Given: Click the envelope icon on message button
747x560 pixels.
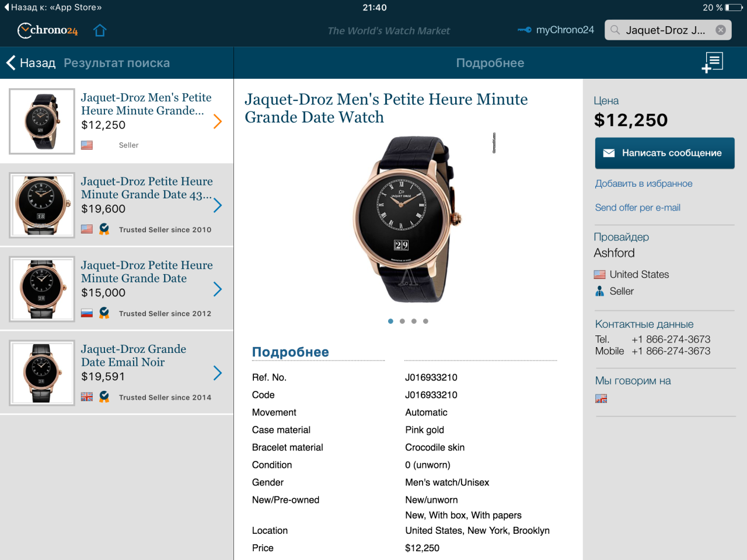Looking at the screenshot, I should coord(609,153).
